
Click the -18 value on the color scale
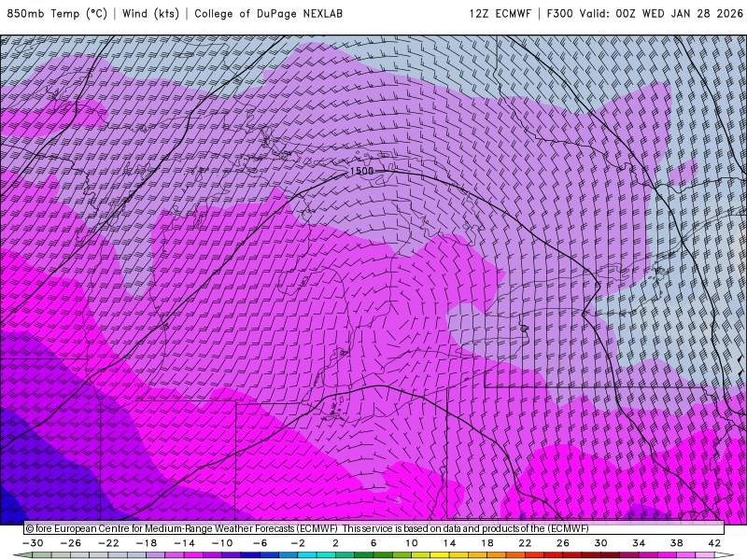(147, 543)
